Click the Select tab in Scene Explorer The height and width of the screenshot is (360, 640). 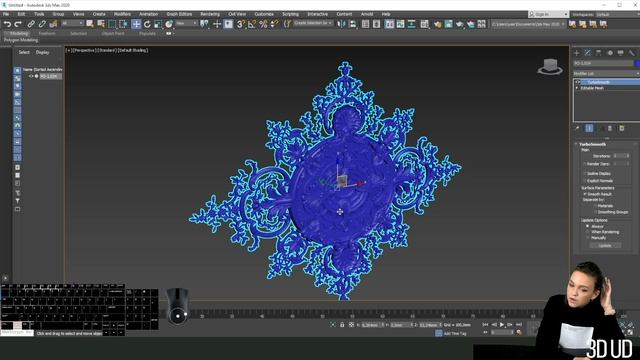tap(24, 52)
